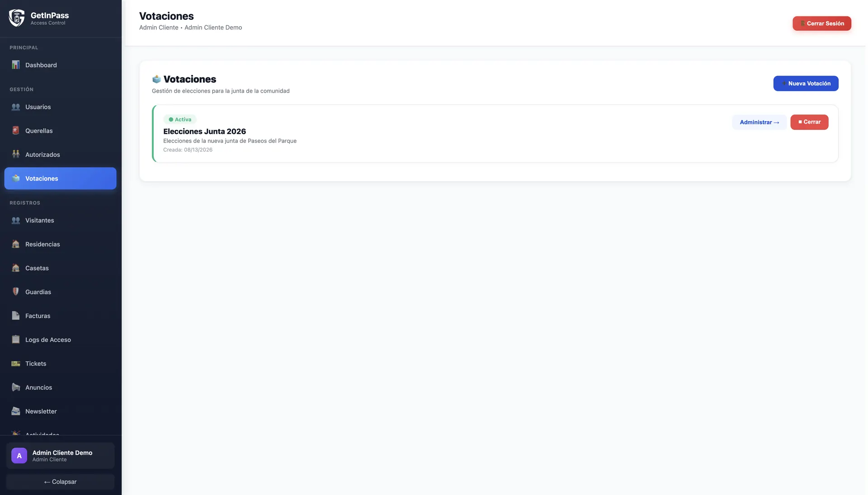Go to Usuarios section
The image size is (868, 495).
[x=60, y=107]
